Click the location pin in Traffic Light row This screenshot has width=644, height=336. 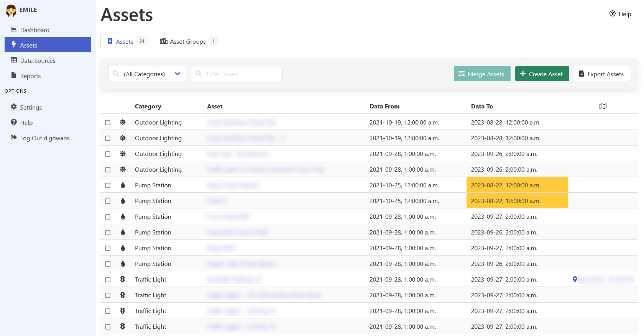pyautogui.click(x=575, y=279)
